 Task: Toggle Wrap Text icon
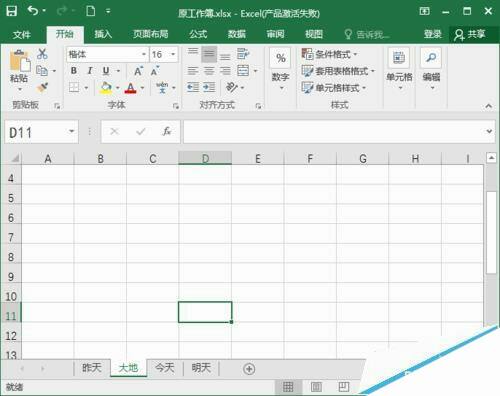(243, 54)
